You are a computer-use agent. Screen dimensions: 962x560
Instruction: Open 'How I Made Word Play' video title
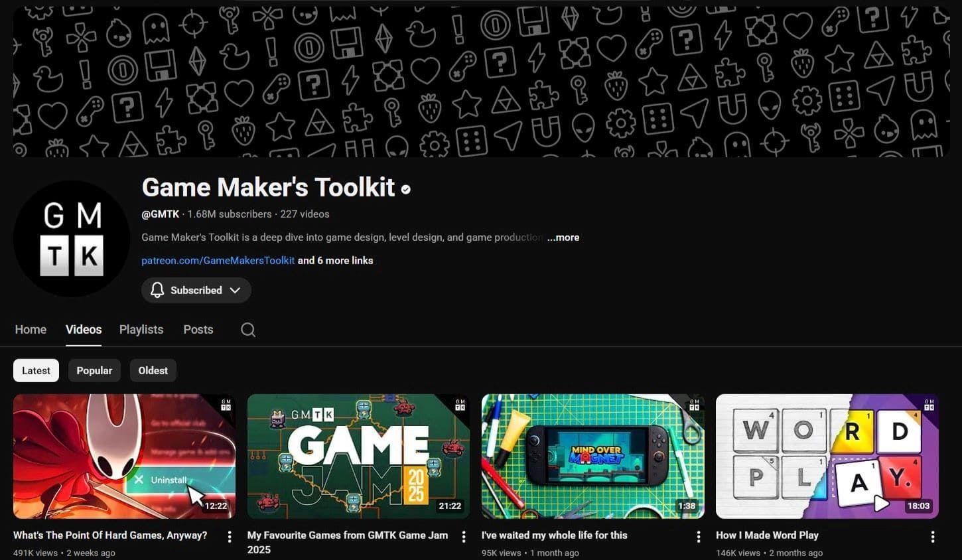click(x=767, y=535)
